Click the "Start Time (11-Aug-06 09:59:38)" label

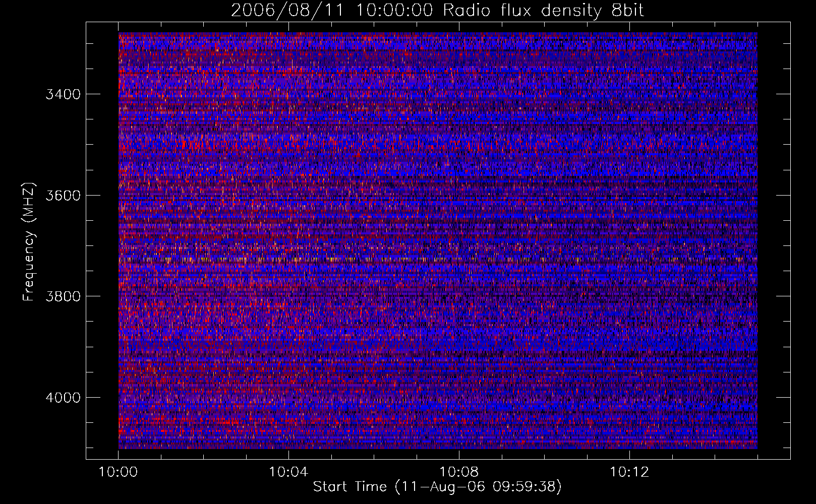pyautogui.click(x=437, y=486)
